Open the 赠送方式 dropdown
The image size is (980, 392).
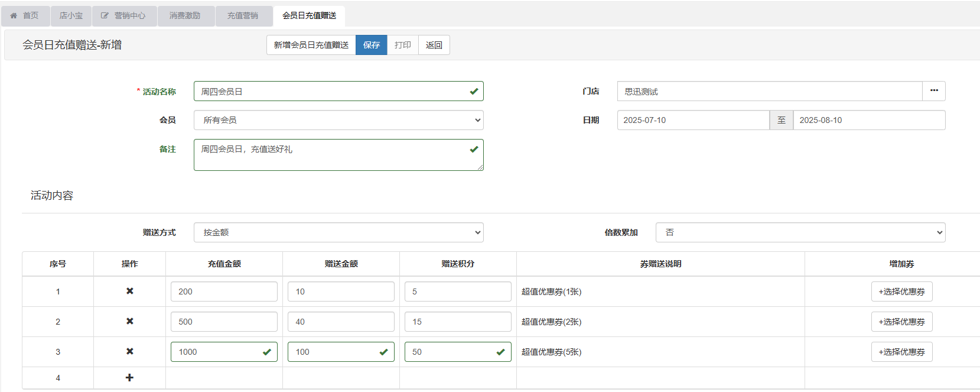338,232
